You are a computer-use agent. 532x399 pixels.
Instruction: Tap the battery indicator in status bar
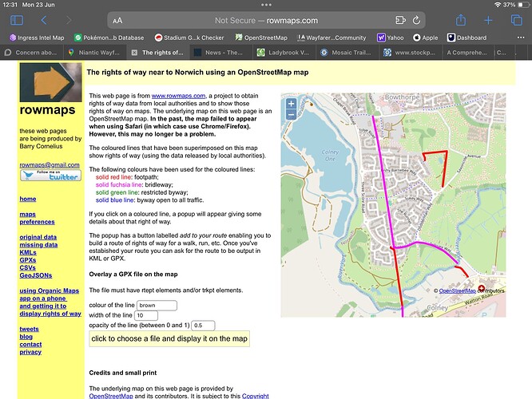(x=523, y=5)
